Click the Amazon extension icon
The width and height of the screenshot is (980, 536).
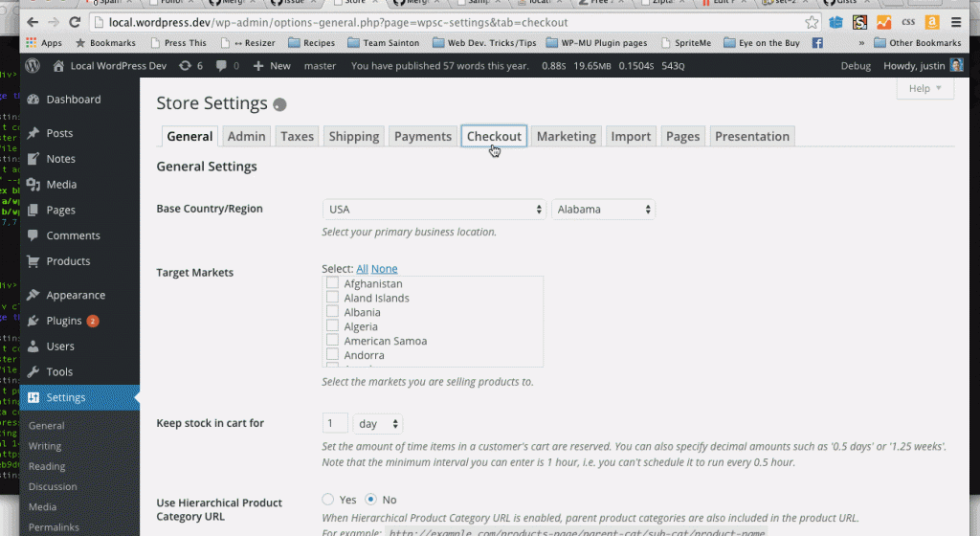(932, 22)
